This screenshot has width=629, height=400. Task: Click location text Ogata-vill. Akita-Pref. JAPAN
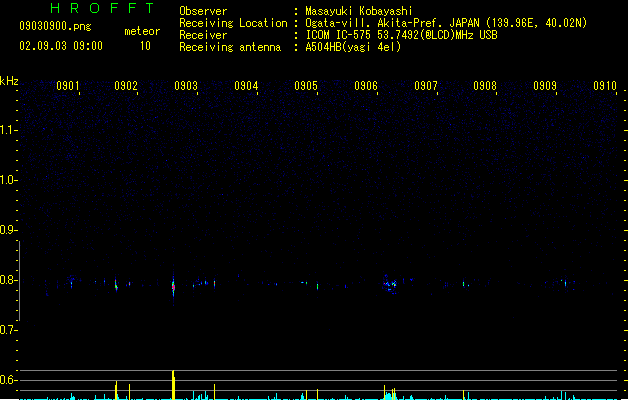coord(393,23)
